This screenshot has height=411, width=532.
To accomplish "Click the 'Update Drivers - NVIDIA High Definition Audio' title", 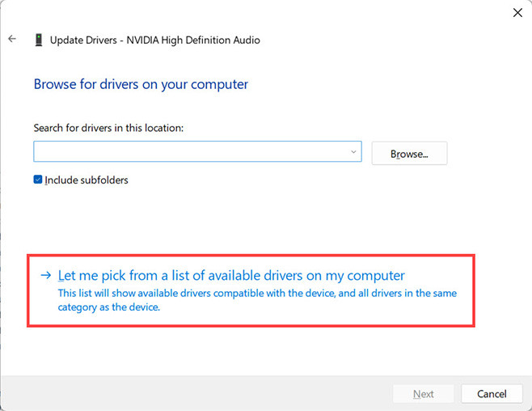I will pyautogui.click(x=155, y=40).
